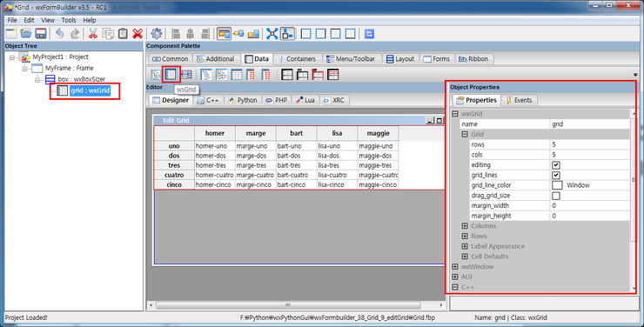The image size is (644, 327).
Task: Select box : wxBoxSizer in Object Tree
Action: (81, 79)
